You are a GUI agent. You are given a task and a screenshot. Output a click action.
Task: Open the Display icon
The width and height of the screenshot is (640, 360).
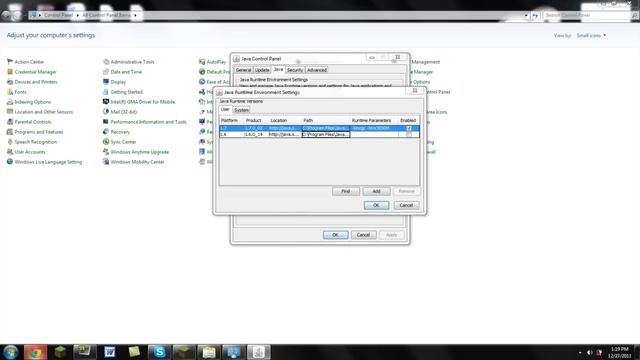(x=106, y=82)
